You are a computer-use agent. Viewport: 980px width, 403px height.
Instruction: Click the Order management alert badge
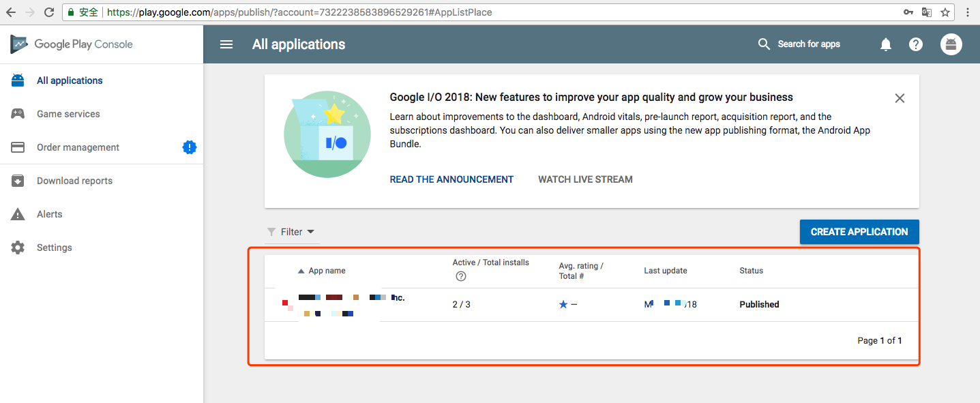pyautogui.click(x=190, y=147)
